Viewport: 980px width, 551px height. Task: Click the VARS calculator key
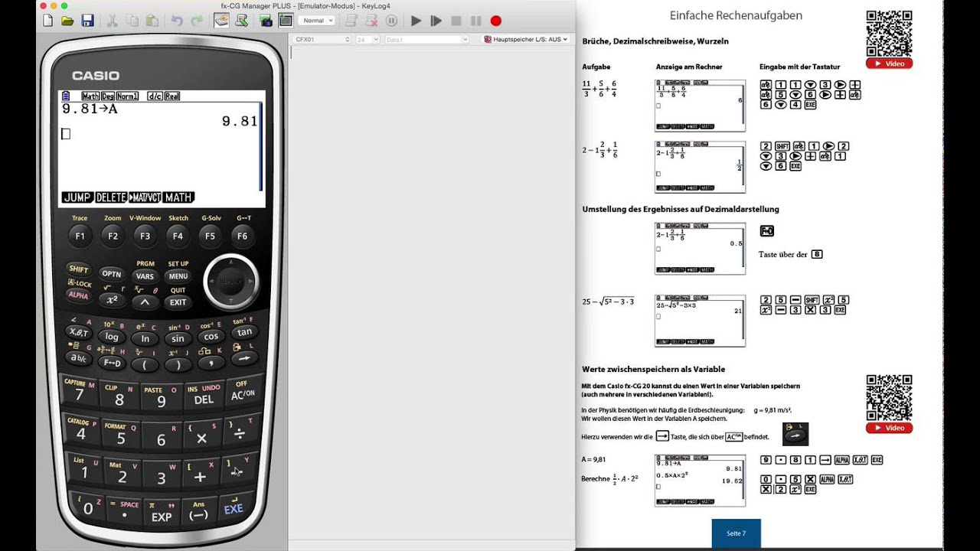[145, 276]
